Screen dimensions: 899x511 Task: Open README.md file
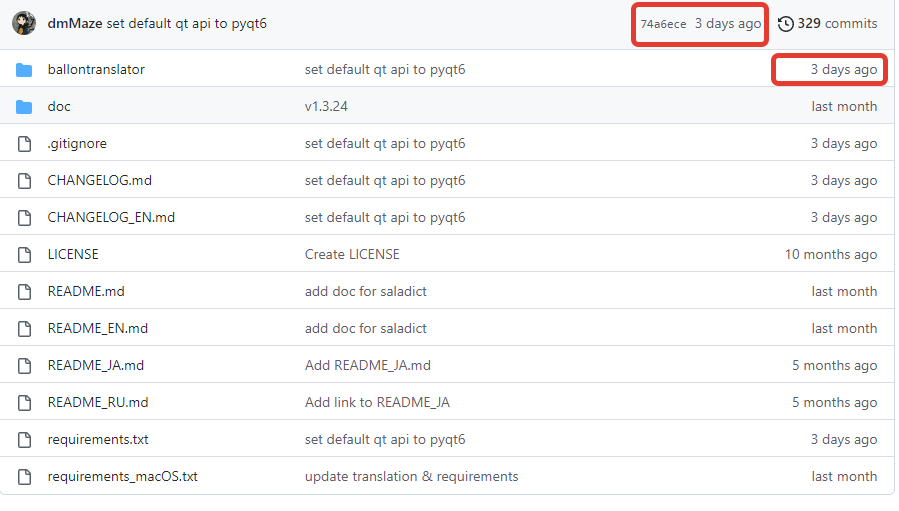[86, 291]
